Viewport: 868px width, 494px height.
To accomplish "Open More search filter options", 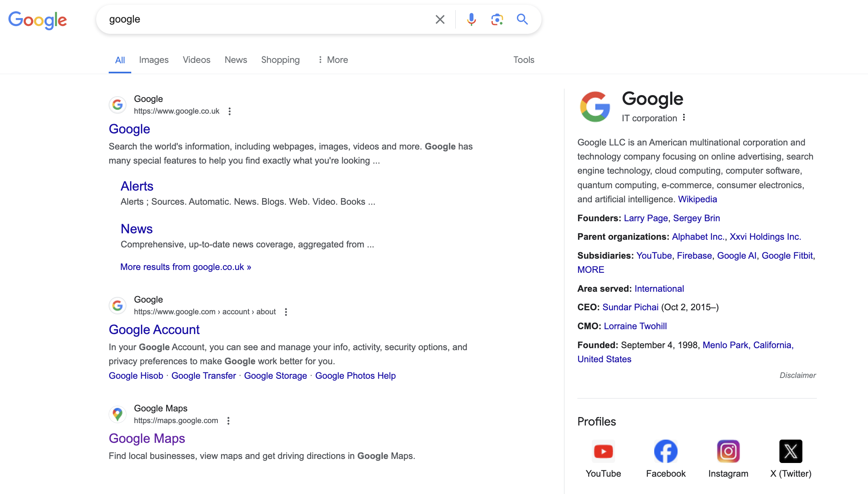I will 332,60.
